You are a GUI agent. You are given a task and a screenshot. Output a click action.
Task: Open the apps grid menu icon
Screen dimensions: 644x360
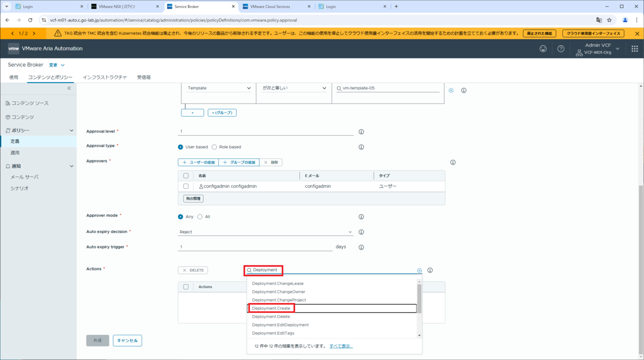tap(634, 48)
